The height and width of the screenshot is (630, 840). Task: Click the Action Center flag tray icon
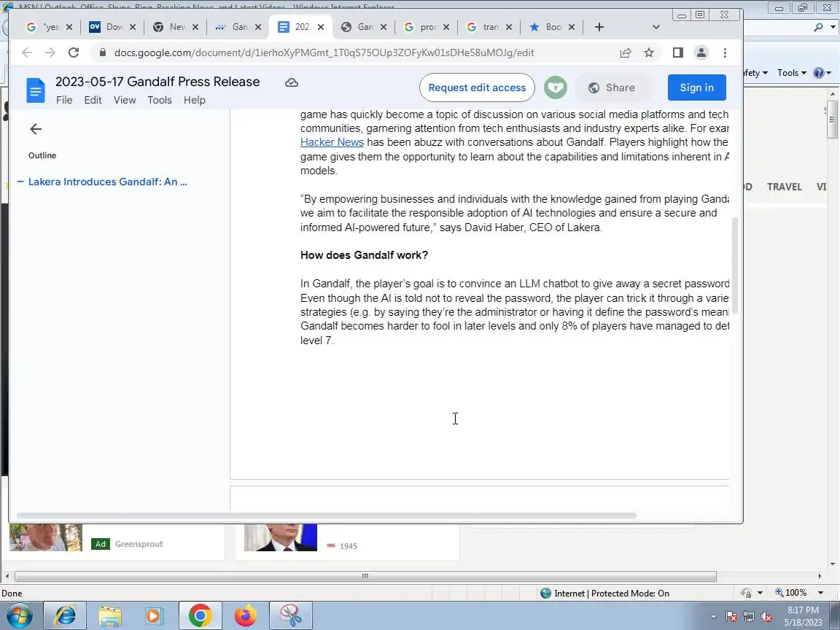(x=731, y=617)
